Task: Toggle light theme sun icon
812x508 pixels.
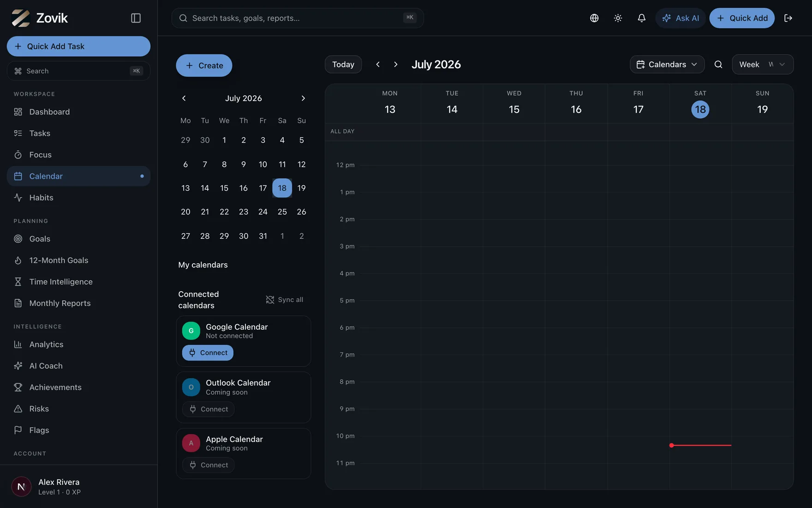Action: pos(618,18)
